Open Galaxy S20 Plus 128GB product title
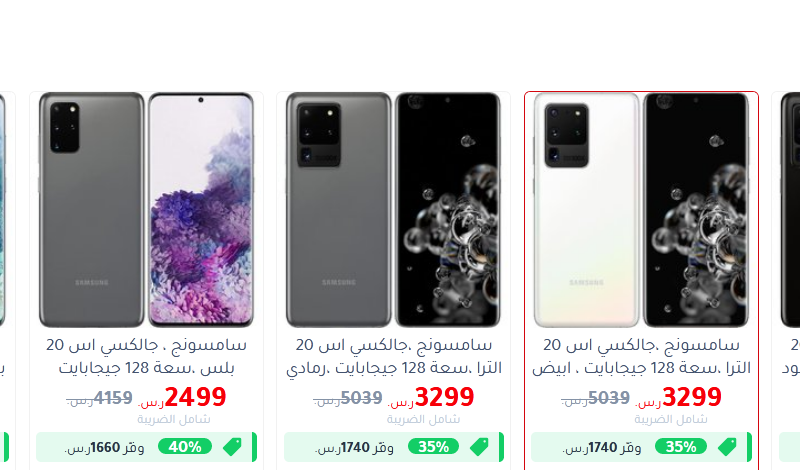The image size is (800, 470). click(146, 356)
